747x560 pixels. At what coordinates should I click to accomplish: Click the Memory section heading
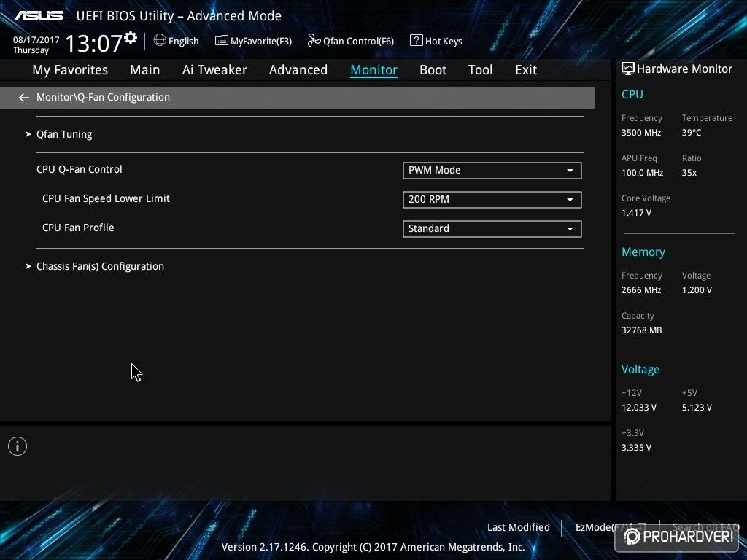[x=643, y=252]
